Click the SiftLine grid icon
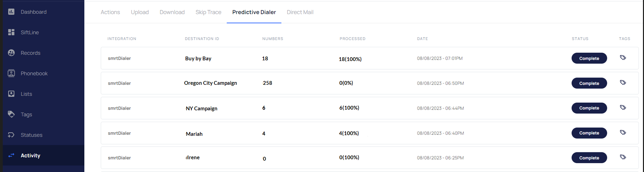Viewport: 644px width, 172px height. (x=11, y=32)
